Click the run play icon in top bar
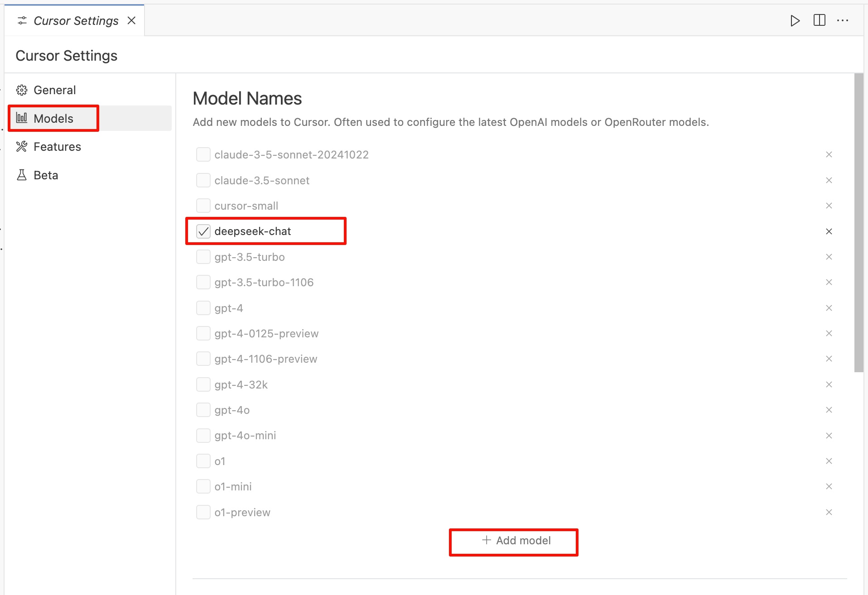This screenshot has height=595, width=868. point(795,21)
